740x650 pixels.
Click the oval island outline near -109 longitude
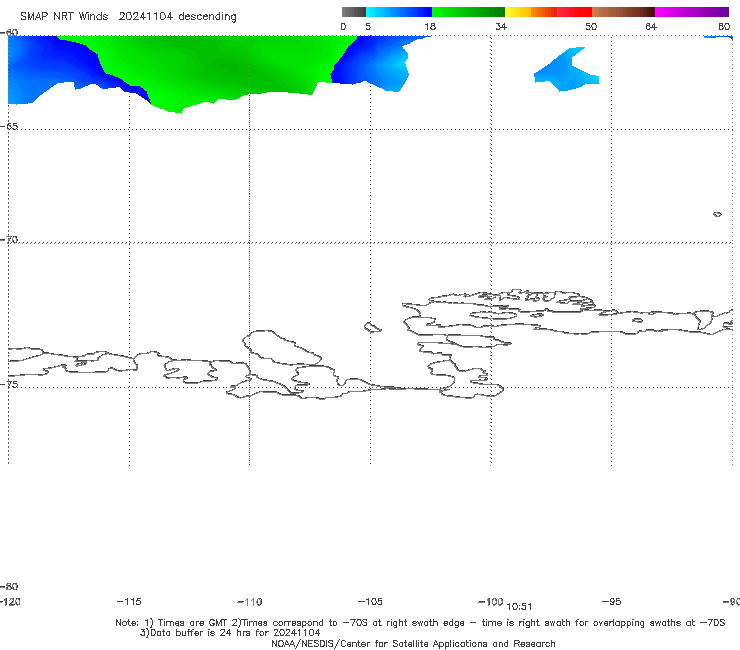coord(282,347)
